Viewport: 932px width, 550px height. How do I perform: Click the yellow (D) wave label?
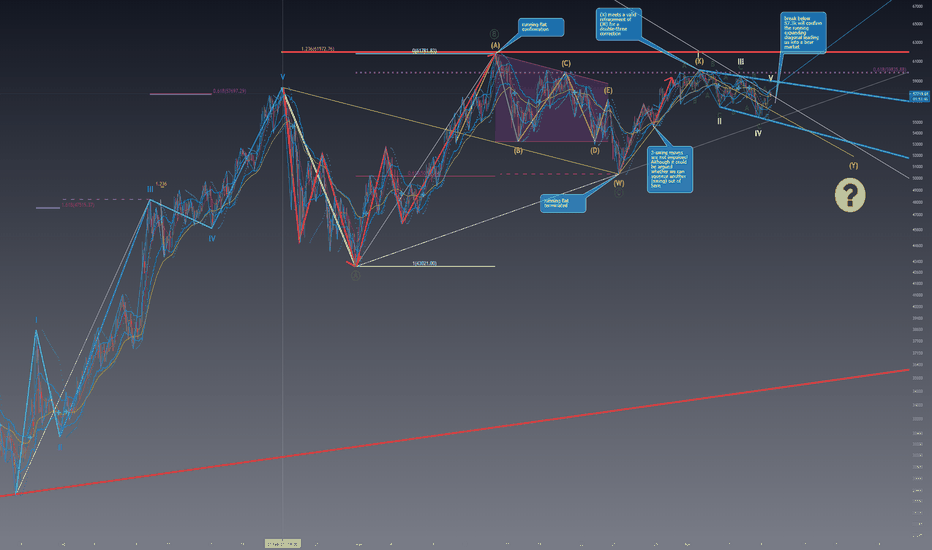tap(595, 151)
